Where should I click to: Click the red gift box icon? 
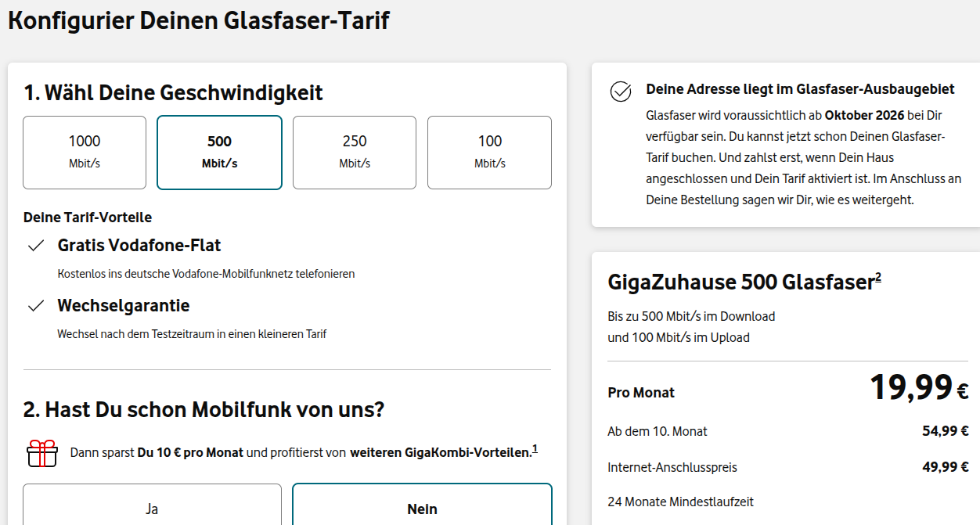(x=42, y=453)
